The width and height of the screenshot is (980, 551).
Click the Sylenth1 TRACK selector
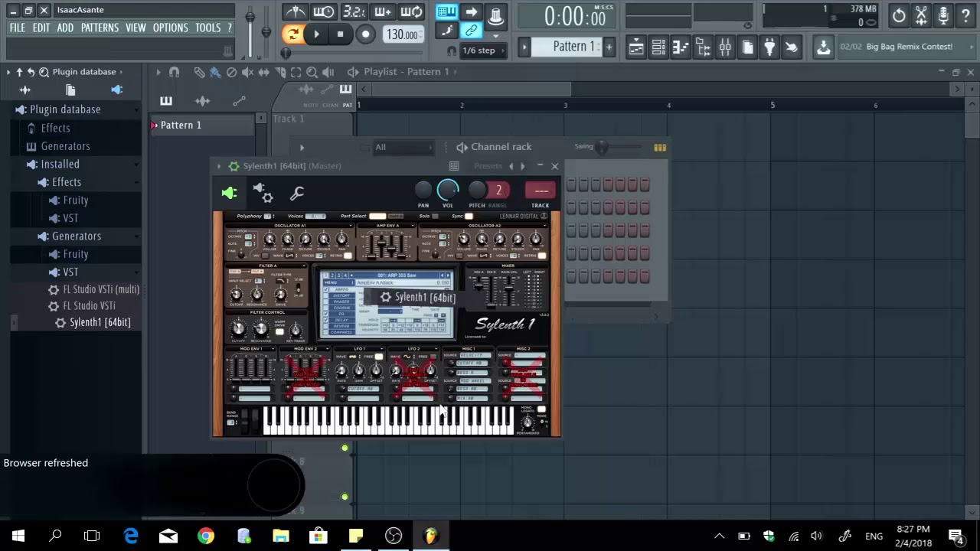pyautogui.click(x=541, y=191)
